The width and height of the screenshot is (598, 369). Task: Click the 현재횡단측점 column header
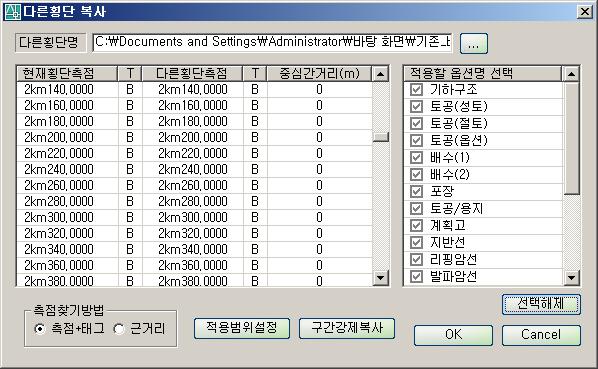[67, 74]
